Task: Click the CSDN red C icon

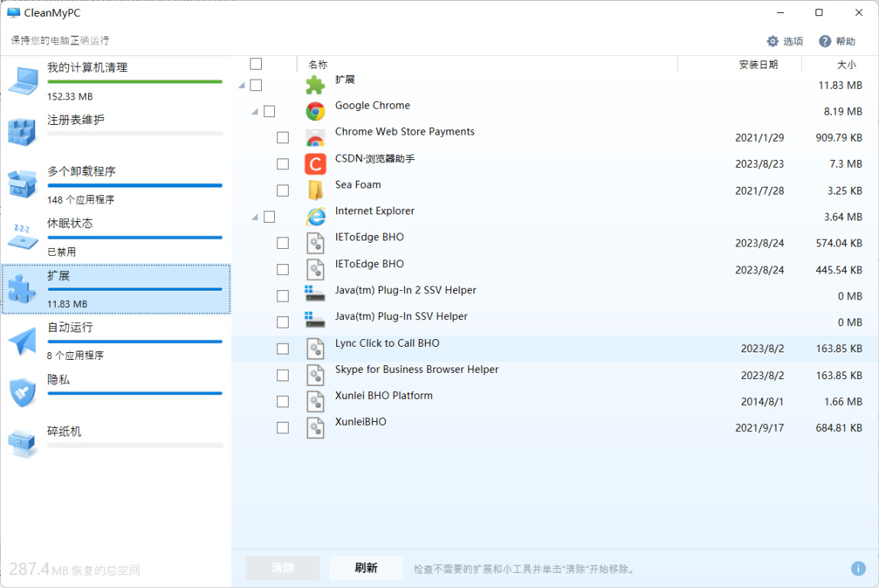Action: point(315,165)
